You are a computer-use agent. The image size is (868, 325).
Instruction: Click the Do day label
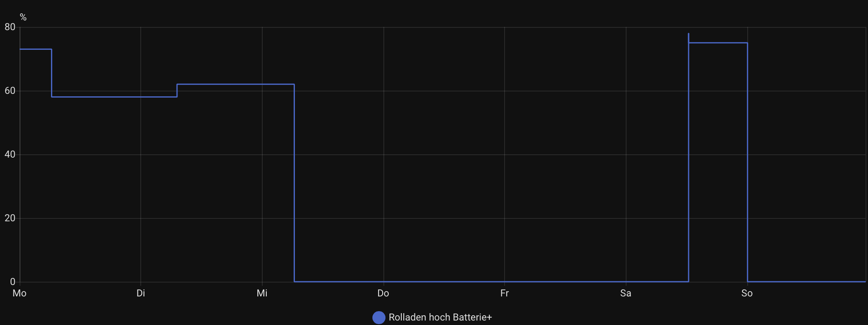(x=383, y=293)
